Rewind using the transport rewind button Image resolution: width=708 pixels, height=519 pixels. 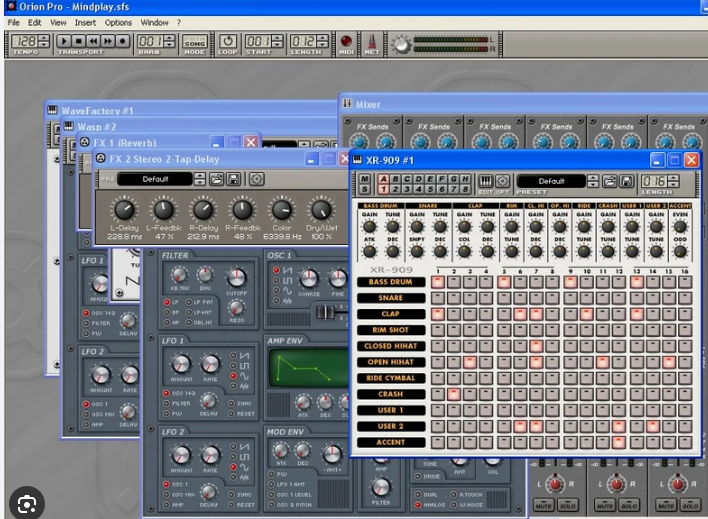pos(93,41)
